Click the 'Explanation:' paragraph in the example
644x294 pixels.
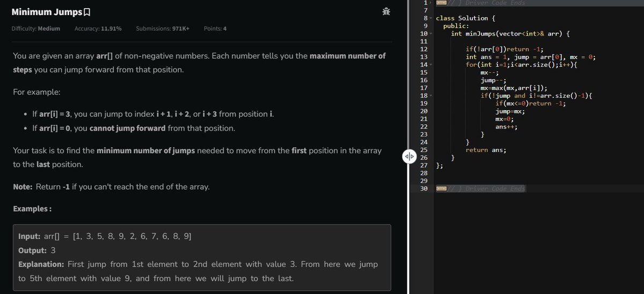click(x=197, y=271)
